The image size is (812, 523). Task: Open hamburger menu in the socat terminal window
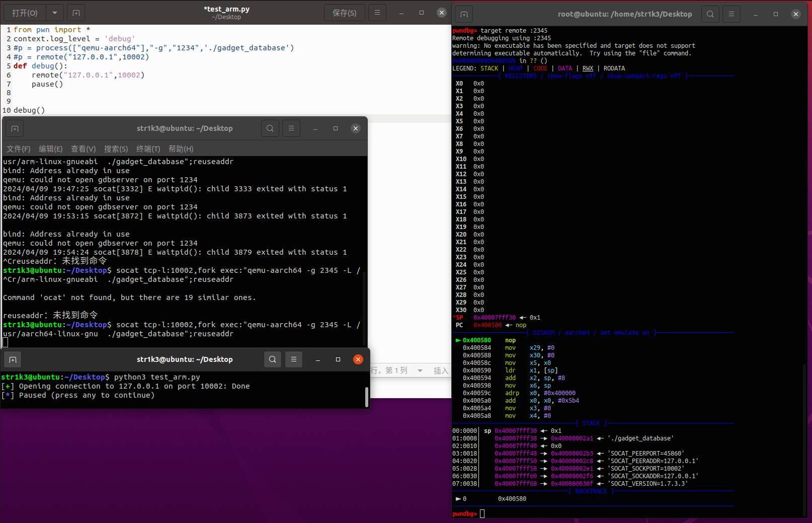(x=291, y=128)
